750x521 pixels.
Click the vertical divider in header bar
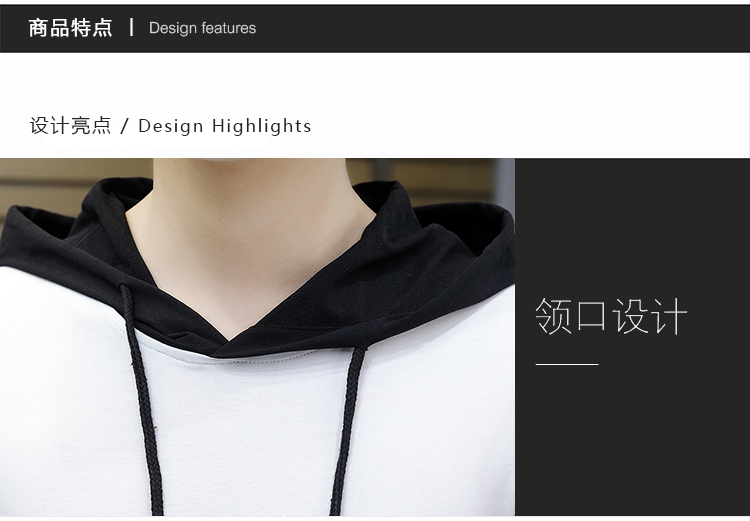click(131, 27)
